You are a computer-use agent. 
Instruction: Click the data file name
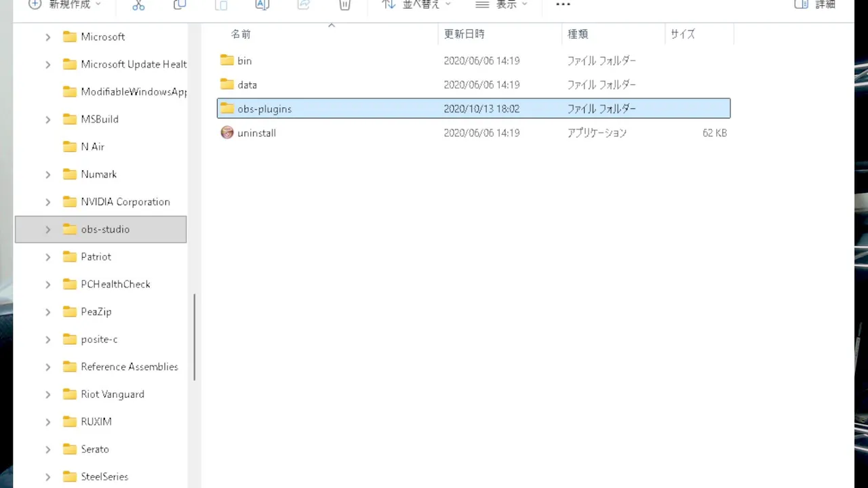[x=248, y=85]
